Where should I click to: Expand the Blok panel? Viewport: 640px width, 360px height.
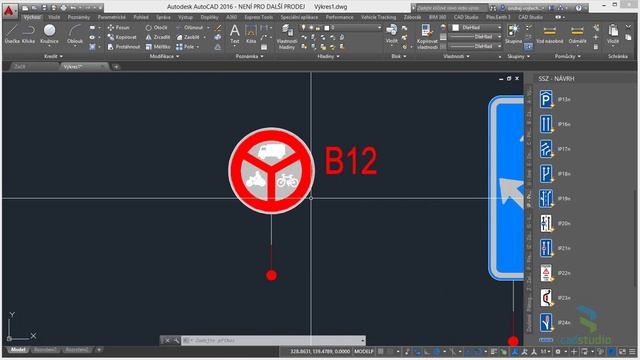click(x=399, y=56)
